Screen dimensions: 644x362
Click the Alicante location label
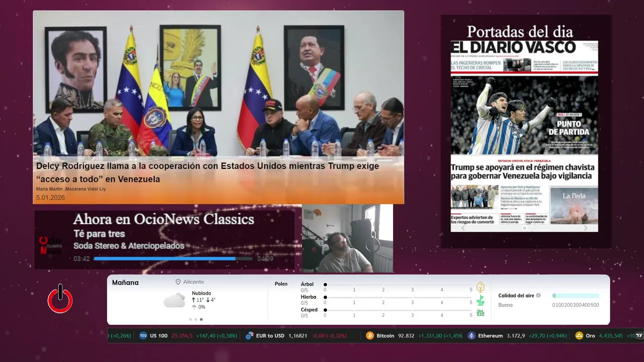(x=194, y=282)
